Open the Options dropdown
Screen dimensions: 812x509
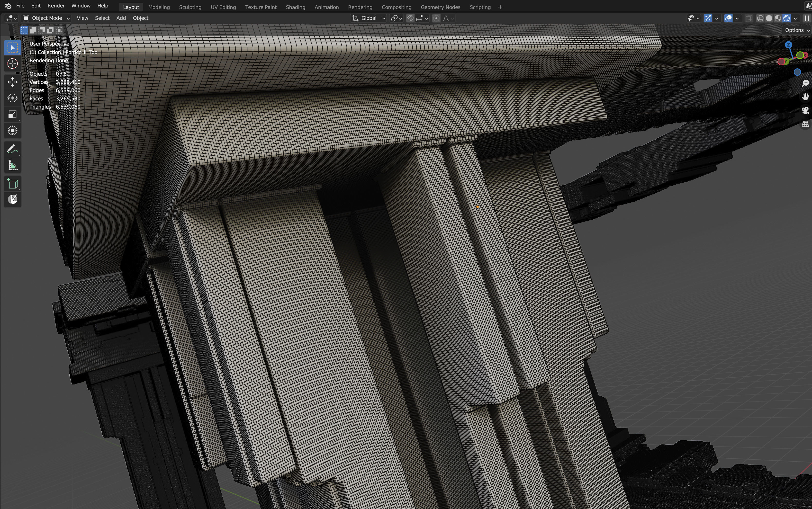pos(797,30)
